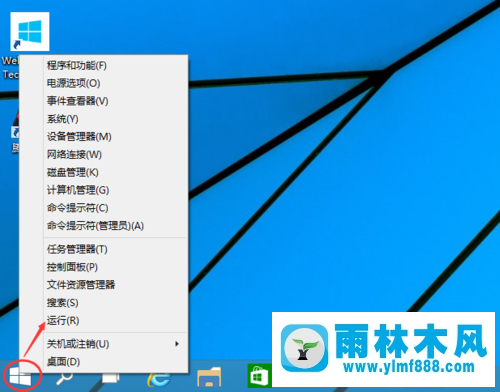Launch Internet Explorer from the taskbar

(x=159, y=379)
